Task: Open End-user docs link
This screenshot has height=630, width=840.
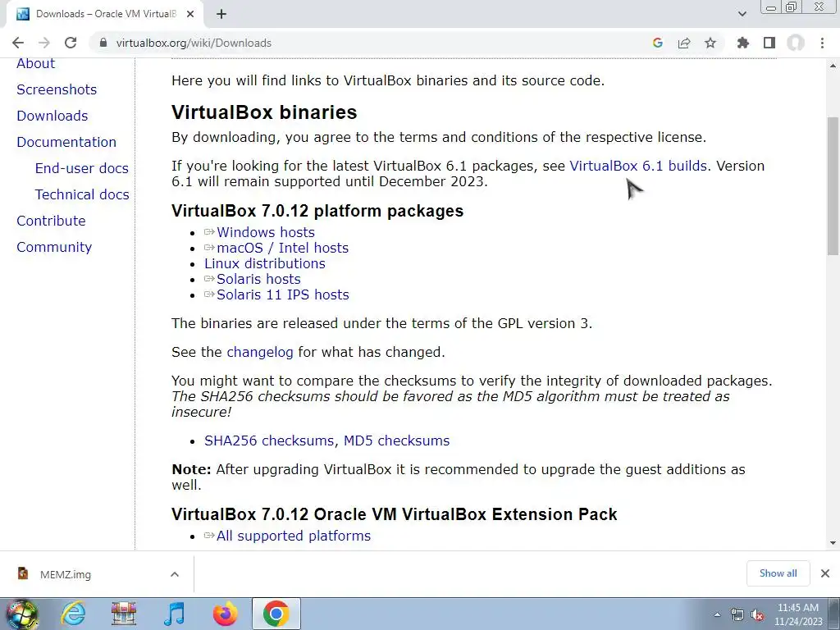Action: tap(82, 168)
